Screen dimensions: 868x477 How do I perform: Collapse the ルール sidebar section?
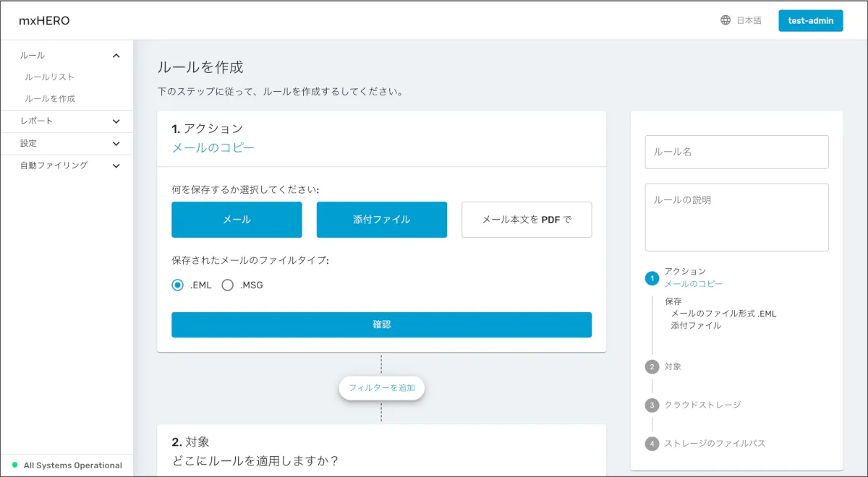pyautogui.click(x=116, y=56)
